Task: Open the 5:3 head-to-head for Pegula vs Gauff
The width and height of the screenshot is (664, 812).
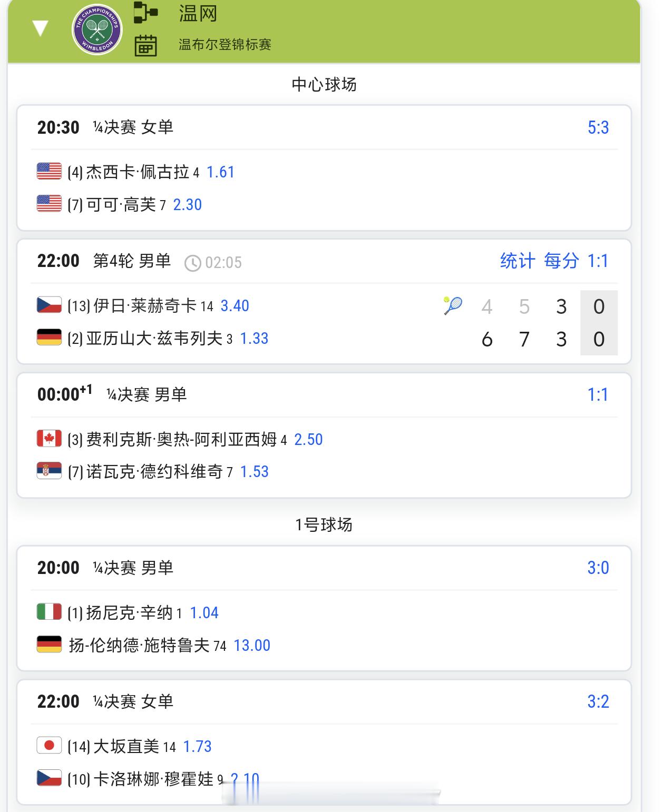Action: [x=598, y=127]
